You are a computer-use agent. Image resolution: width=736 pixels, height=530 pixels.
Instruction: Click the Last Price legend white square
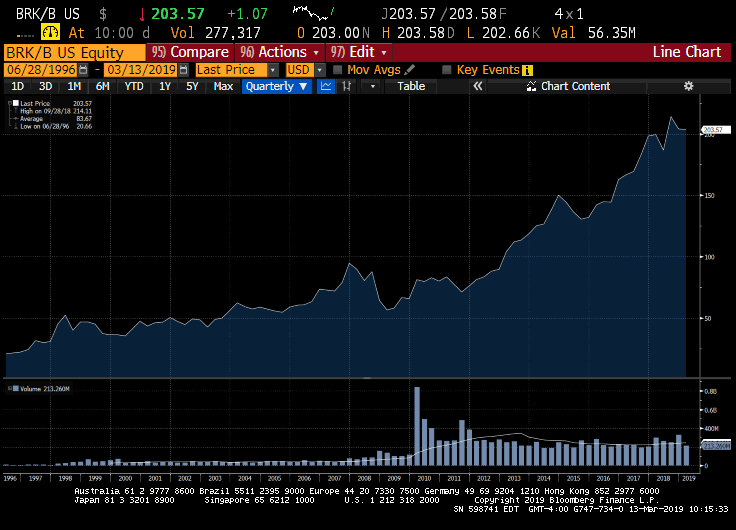pyautogui.click(x=15, y=103)
